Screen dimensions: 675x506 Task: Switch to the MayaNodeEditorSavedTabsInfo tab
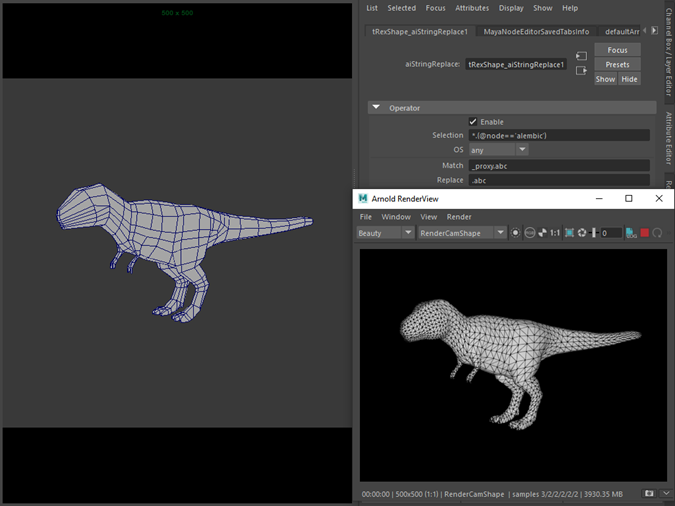(x=536, y=31)
